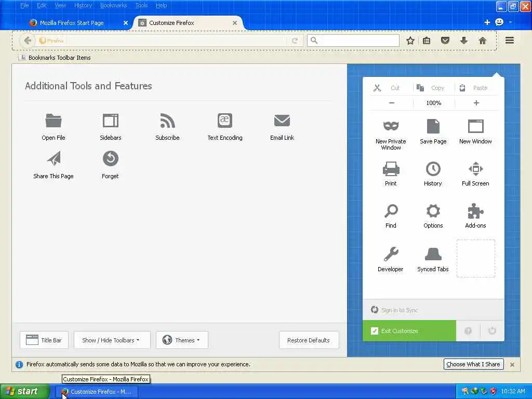Select the Sidebars tool icon
532x399 pixels.
[x=111, y=121]
